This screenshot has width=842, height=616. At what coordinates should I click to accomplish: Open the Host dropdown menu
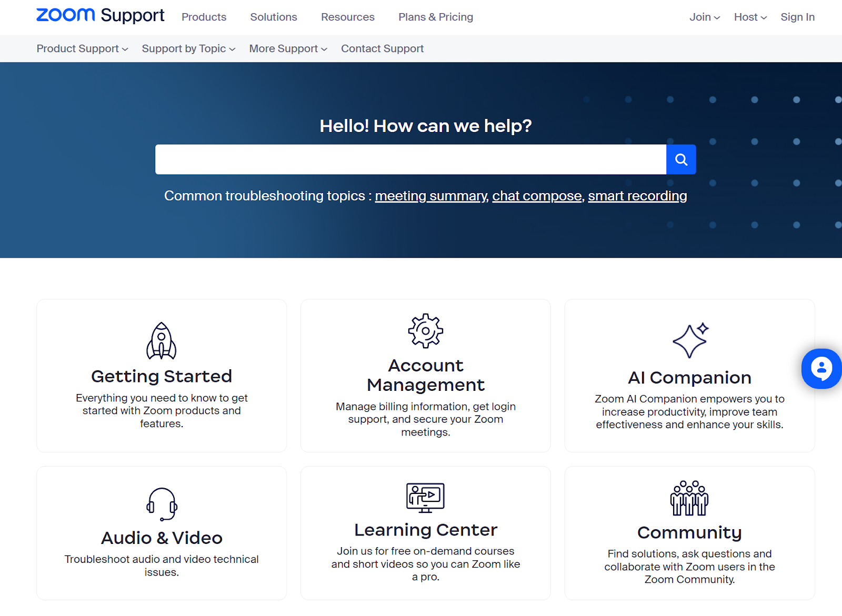[x=750, y=17]
